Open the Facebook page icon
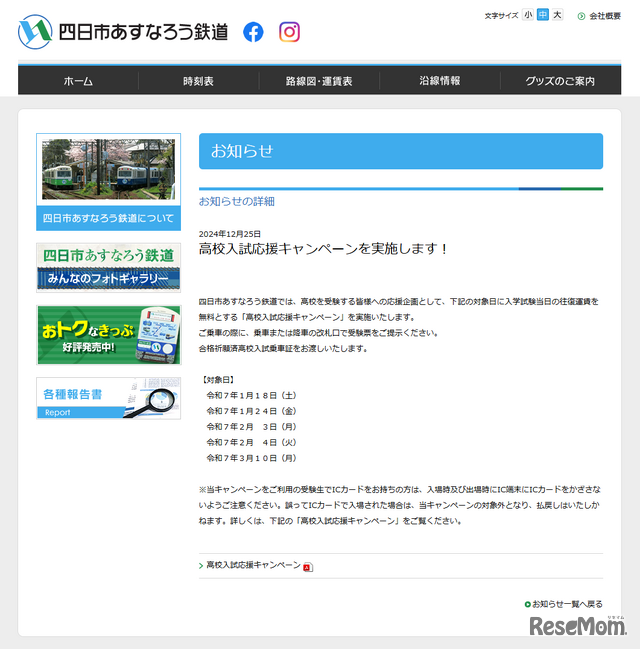 pyautogui.click(x=254, y=32)
